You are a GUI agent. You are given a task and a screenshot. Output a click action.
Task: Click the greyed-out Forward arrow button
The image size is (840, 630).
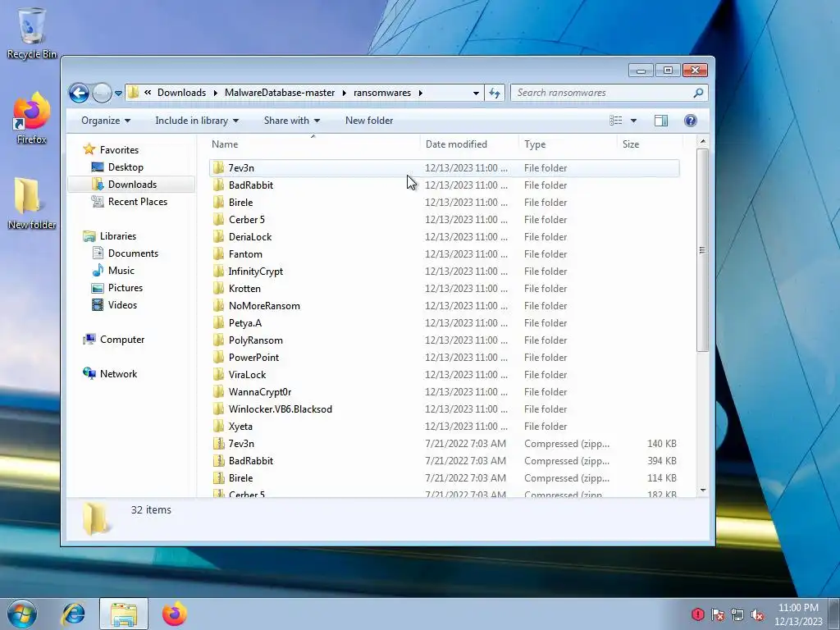[x=102, y=94]
